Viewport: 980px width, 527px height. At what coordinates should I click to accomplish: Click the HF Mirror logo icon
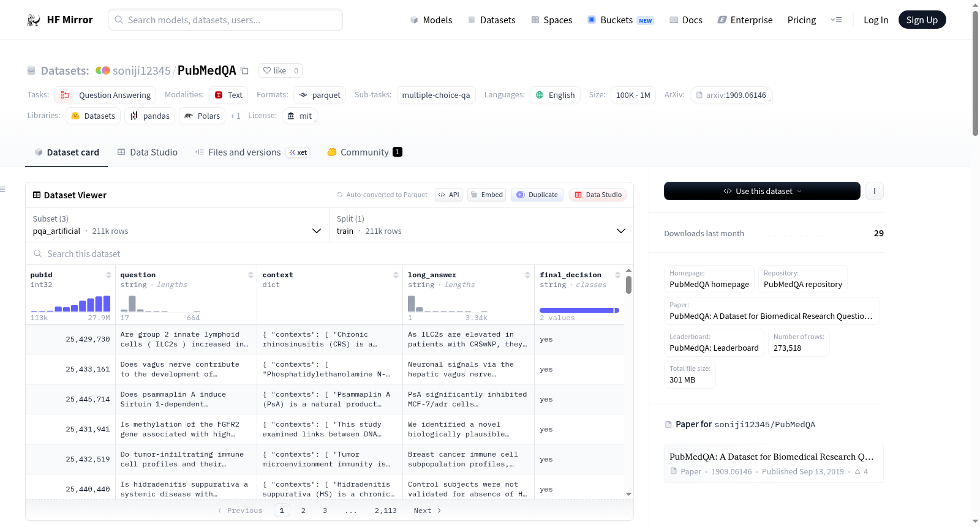(34, 20)
